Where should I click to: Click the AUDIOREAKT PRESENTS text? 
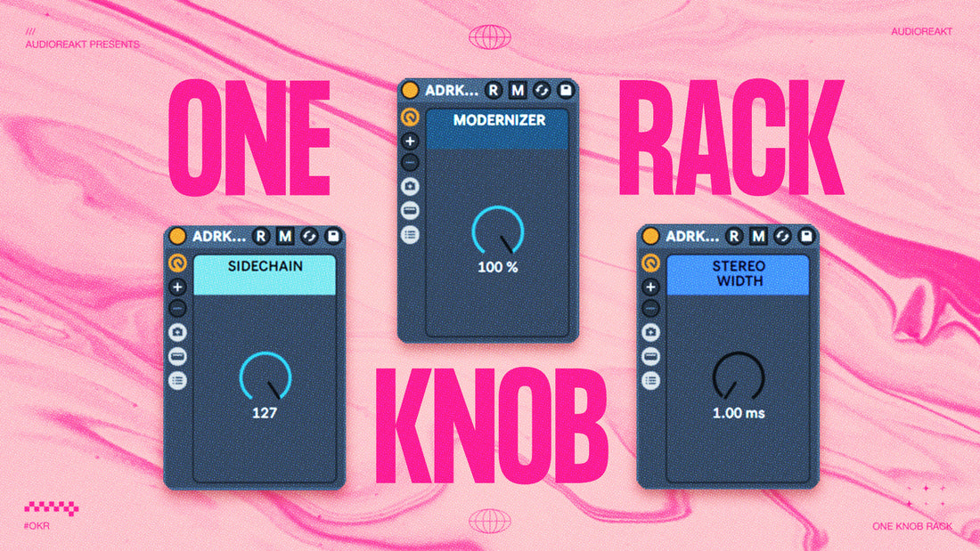(x=83, y=45)
